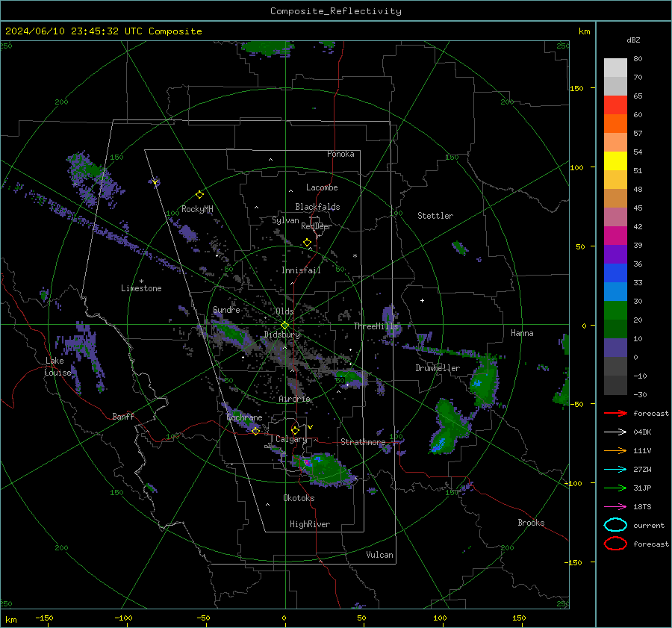Viewport: 672px width, 628px height.
Task: Click the Sundre city label
Action: click(226, 310)
